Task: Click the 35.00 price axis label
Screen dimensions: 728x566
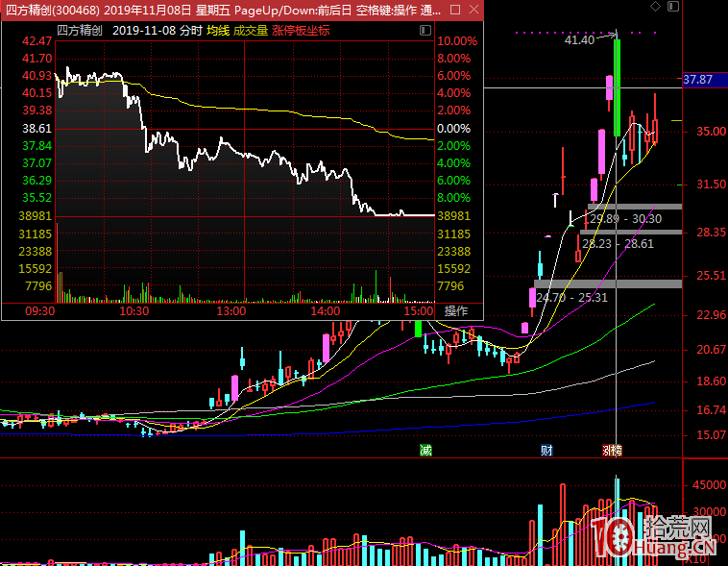Action: 711,131
